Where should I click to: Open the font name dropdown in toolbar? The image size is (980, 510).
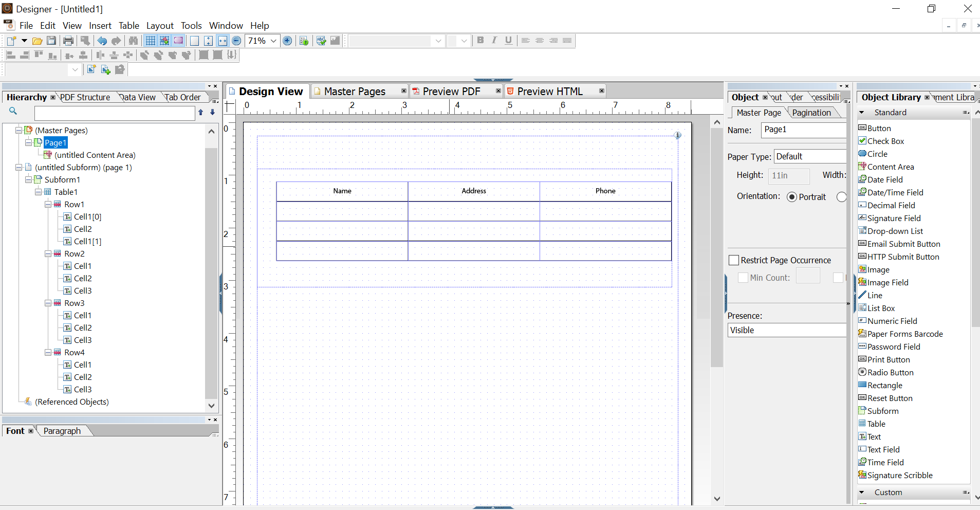point(438,41)
